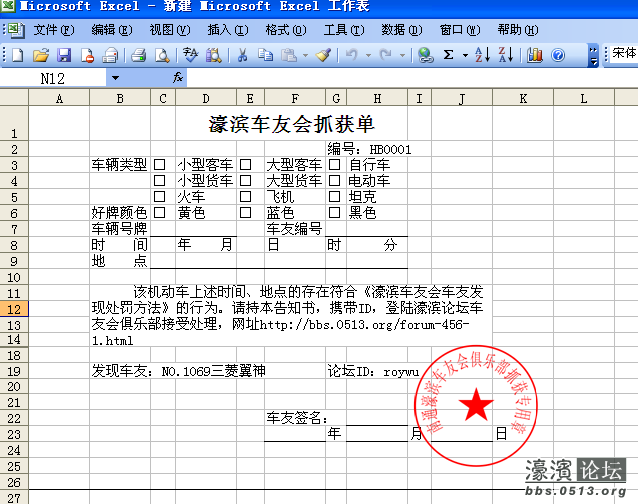Click the AutoSum sigma icon
638x504 pixels.
tap(448, 55)
